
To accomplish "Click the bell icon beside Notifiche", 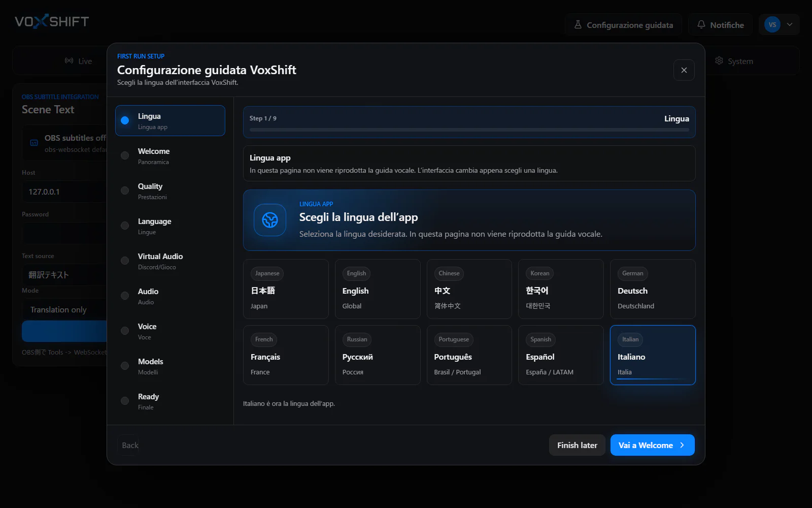I will 701,24.
